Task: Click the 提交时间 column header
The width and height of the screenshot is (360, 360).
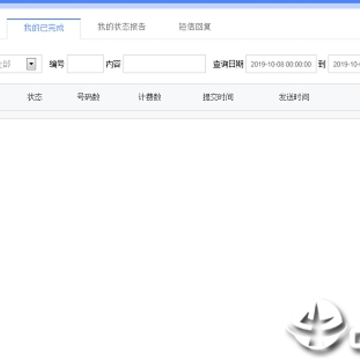Action: pyautogui.click(x=218, y=97)
